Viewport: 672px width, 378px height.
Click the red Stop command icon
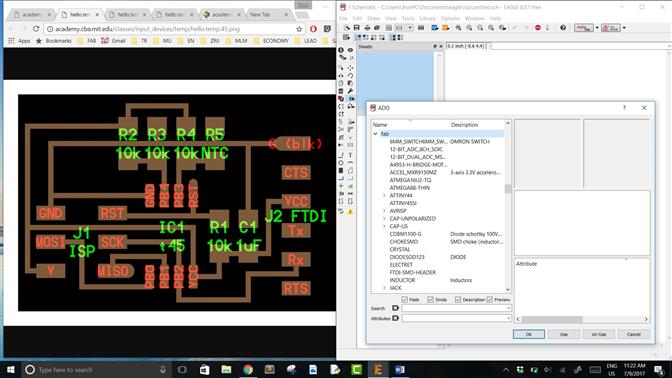pos(537,28)
